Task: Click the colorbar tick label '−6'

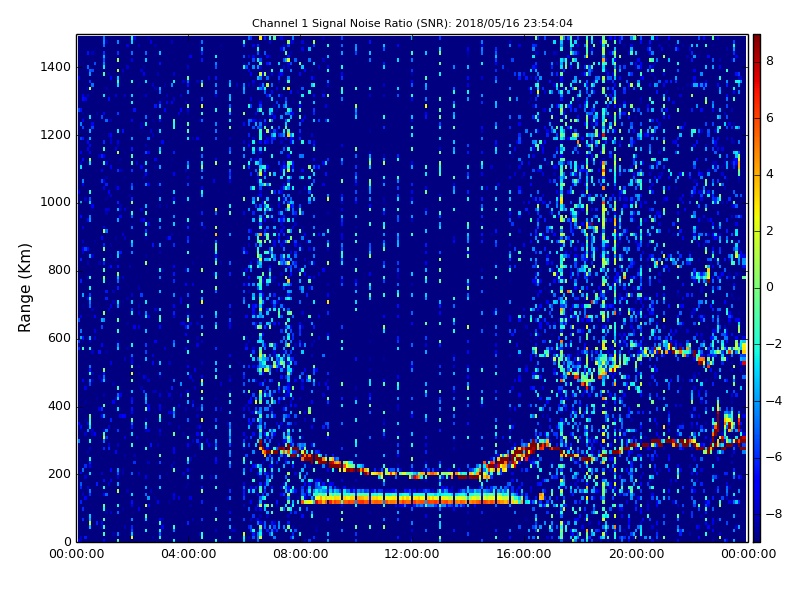Action: point(774,457)
